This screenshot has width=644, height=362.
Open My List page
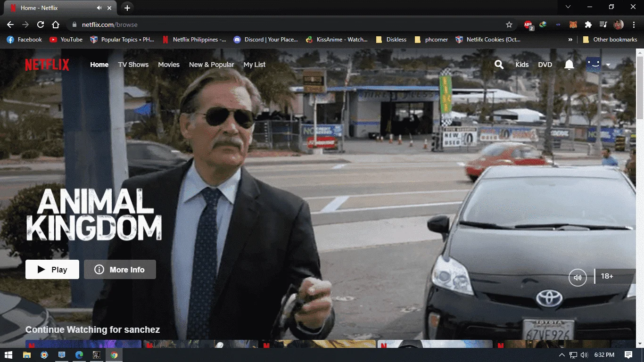tap(255, 65)
